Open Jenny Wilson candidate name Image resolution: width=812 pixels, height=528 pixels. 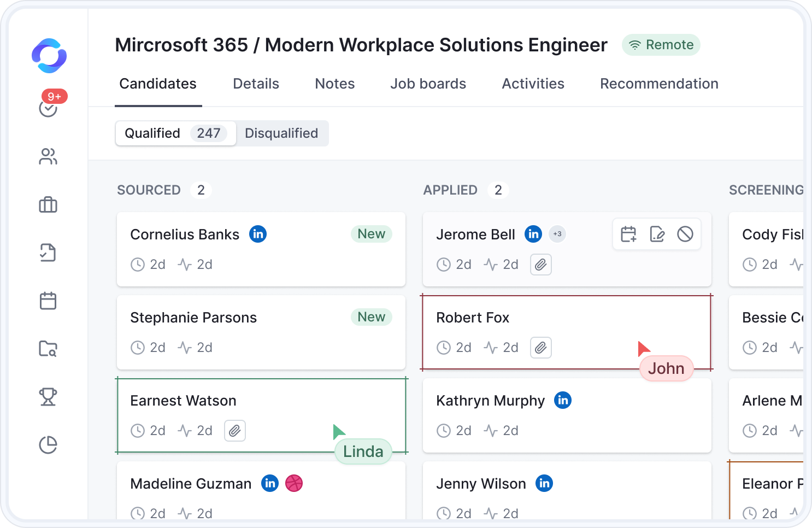pos(481,484)
